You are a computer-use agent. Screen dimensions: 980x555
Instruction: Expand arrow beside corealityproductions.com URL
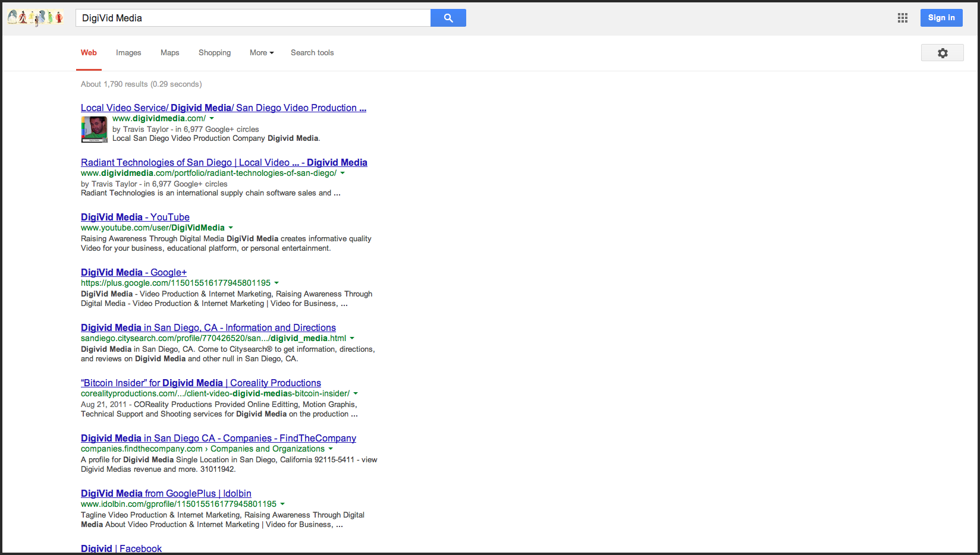356,394
